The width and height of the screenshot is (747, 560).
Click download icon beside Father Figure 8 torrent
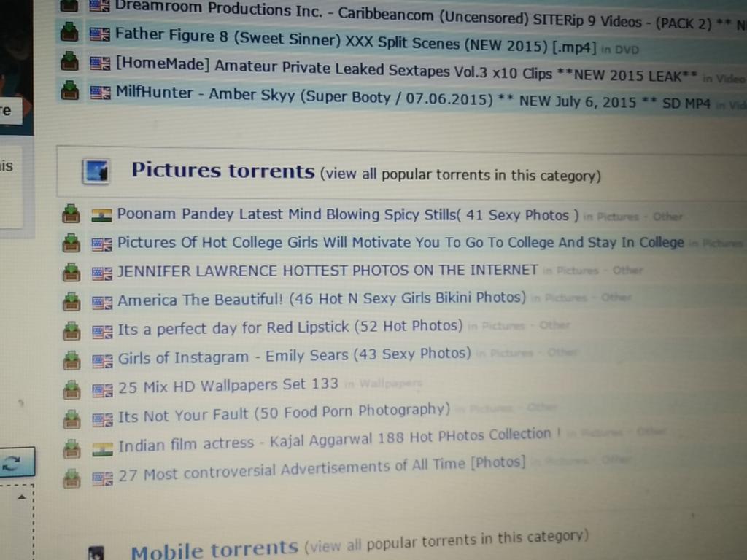click(x=69, y=32)
